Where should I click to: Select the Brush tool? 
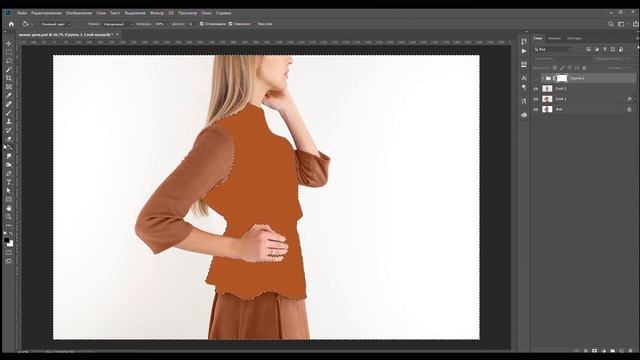click(x=9, y=113)
